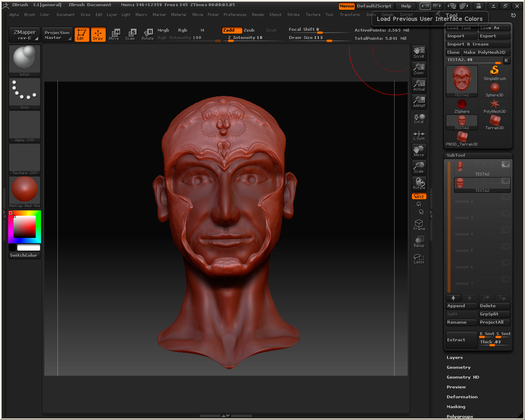Collapse the SubTool section header
Screen dimensions: 525x420
pyautogui.click(x=456, y=155)
